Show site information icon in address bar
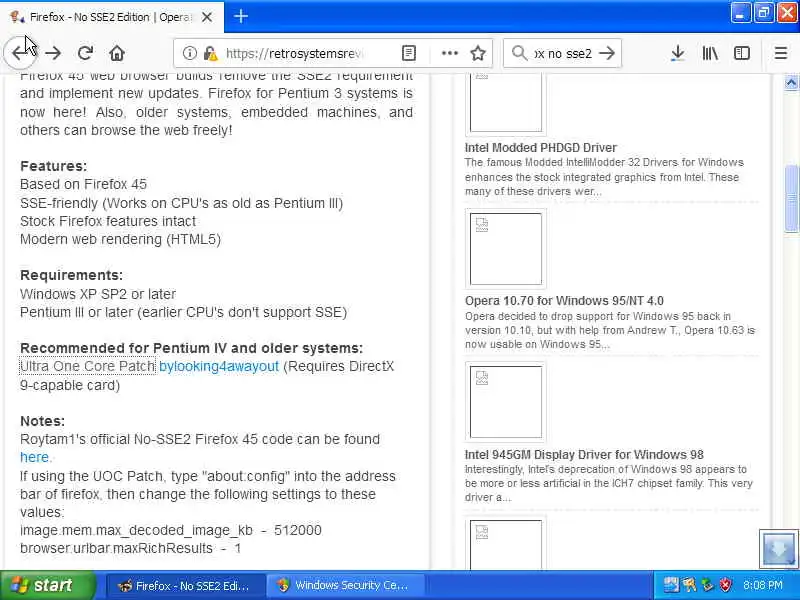Screen dimensions: 800x600 189,53
